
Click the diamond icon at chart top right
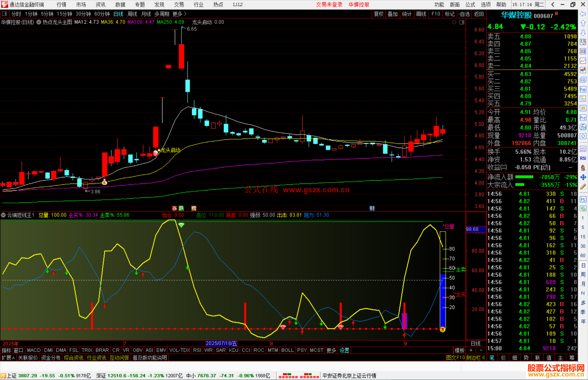click(x=454, y=22)
